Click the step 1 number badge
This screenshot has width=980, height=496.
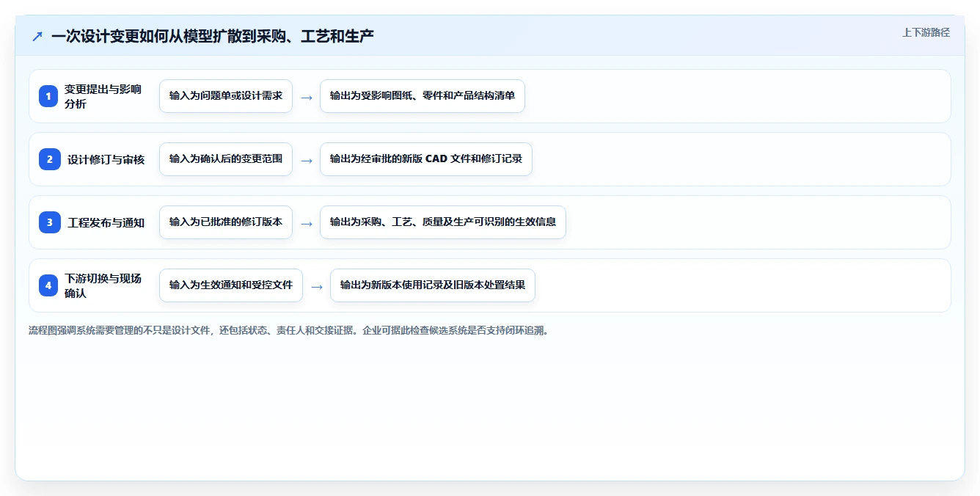click(48, 96)
